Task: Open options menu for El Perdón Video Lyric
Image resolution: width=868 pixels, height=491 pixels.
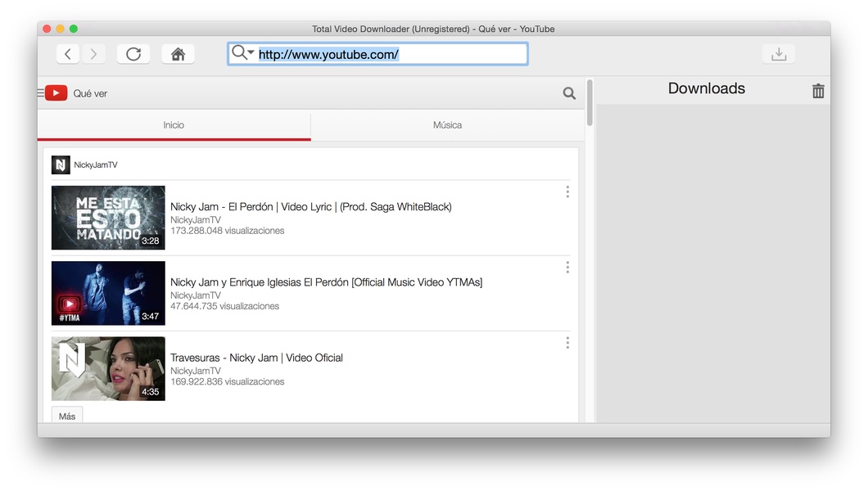Action: (x=567, y=191)
